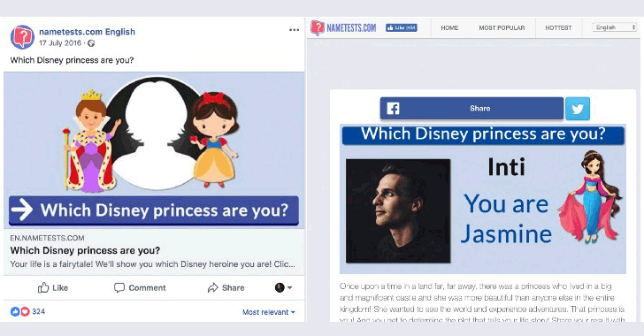Open the HOTTEST menu item
The image size is (644, 336).
click(x=558, y=28)
